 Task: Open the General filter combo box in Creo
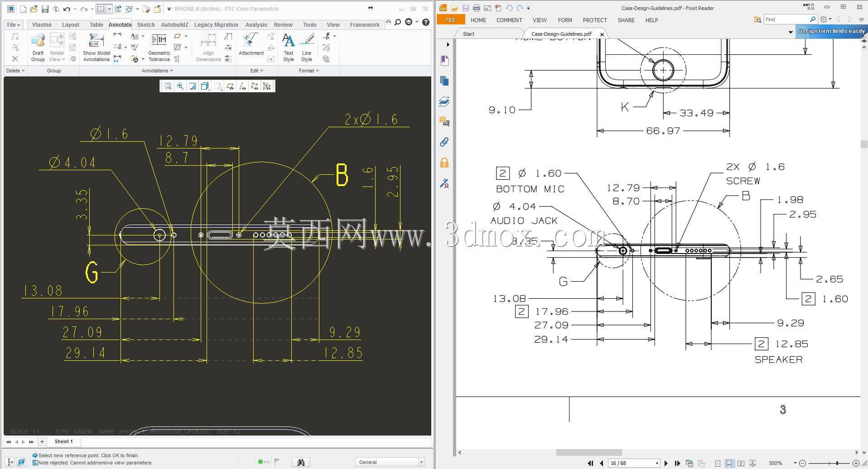click(390, 462)
